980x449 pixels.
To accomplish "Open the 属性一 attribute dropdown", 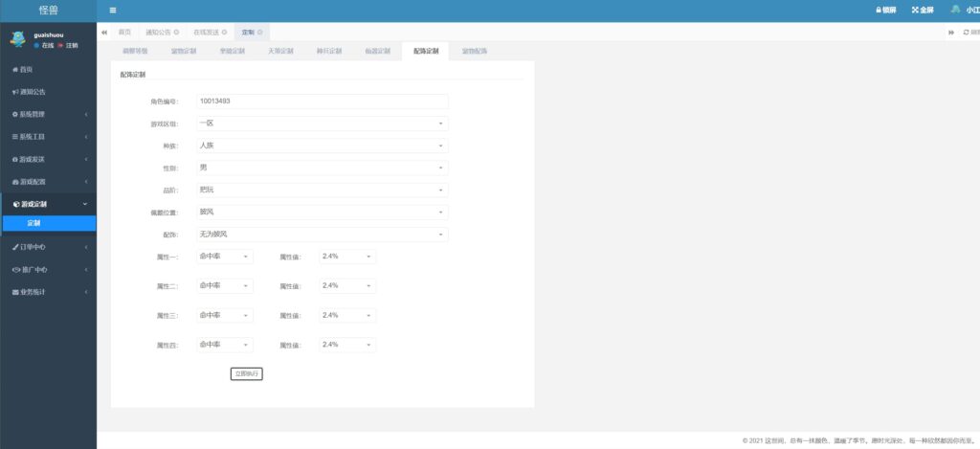I will (224, 257).
